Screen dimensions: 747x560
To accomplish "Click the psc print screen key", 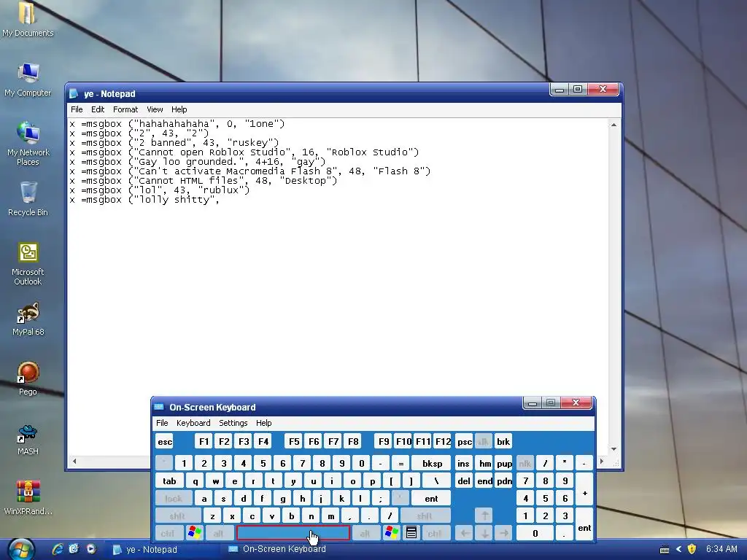I will click(x=465, y=441).
